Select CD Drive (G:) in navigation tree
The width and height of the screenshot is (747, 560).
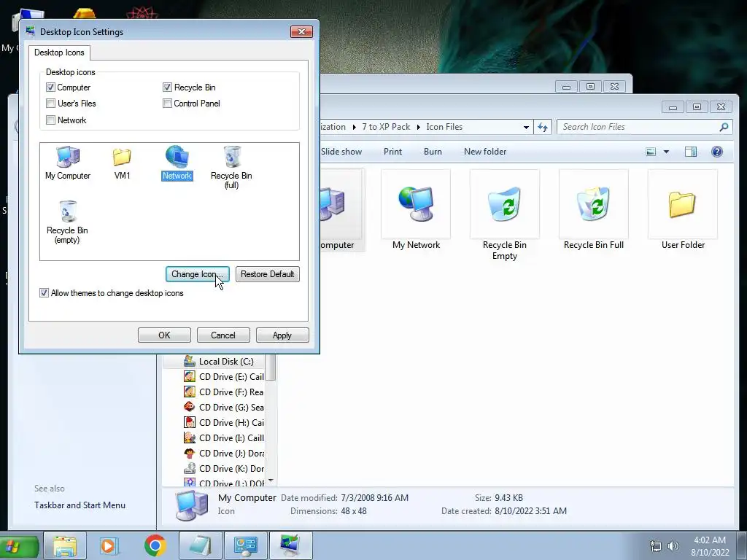tap(223, 407)
